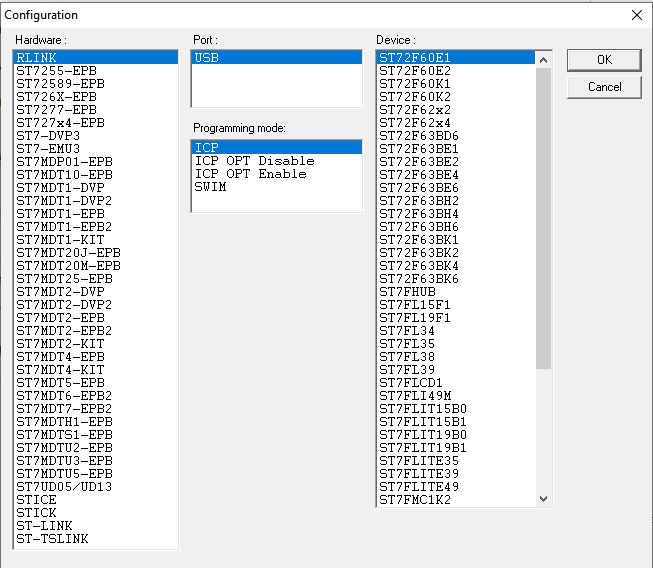Choose ST7FLITE35 device
The image size is (653, 568).
pyautogui.click(x=456, y=461)
